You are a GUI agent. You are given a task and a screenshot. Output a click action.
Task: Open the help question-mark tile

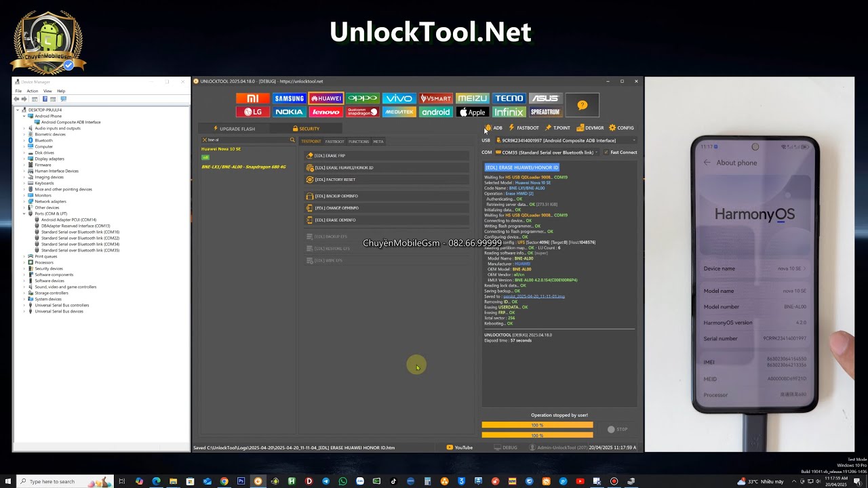[x=583, y=105]
